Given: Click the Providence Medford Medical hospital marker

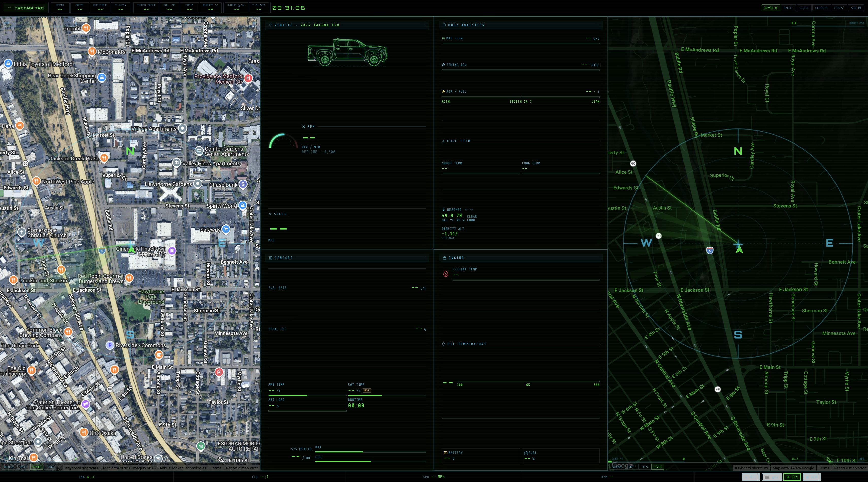Looking at the screenshot, I should click(x=248, y=78).
